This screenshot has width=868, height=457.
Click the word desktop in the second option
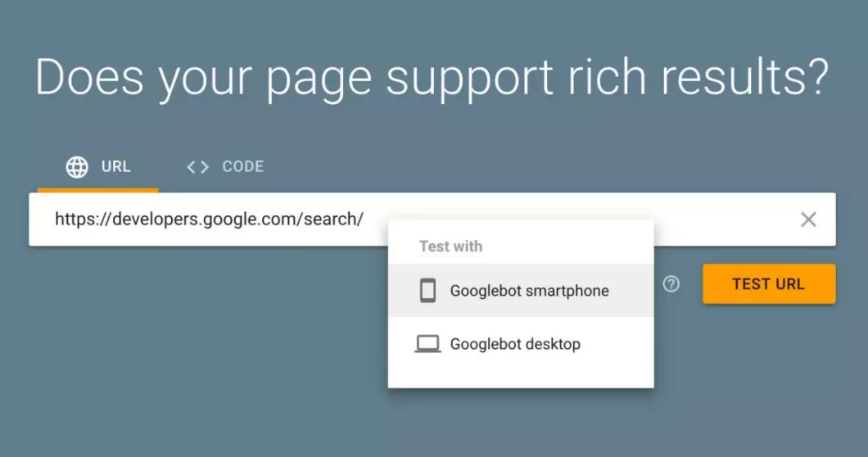tap(553, 344)
